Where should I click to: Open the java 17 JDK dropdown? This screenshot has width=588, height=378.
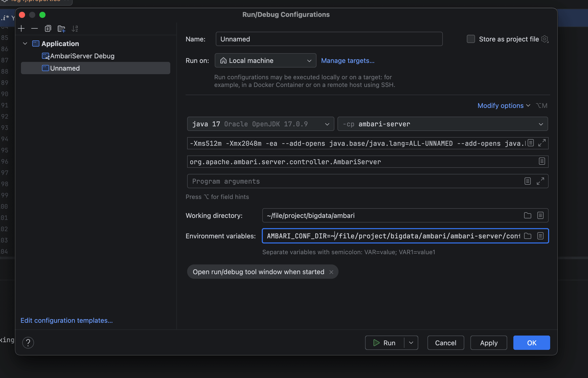click(x=261, y=124)
